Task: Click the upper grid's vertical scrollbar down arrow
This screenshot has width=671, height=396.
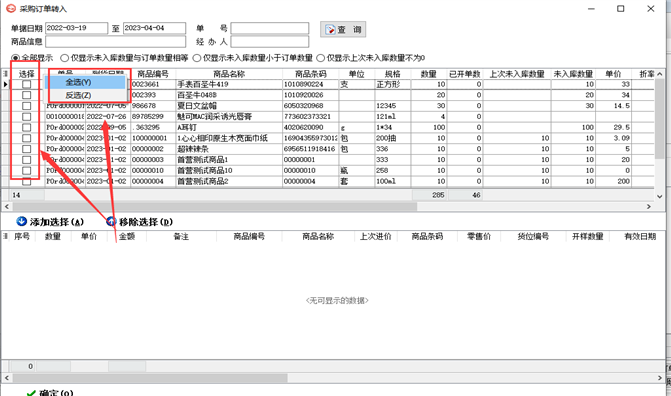Action: (659, 196)
